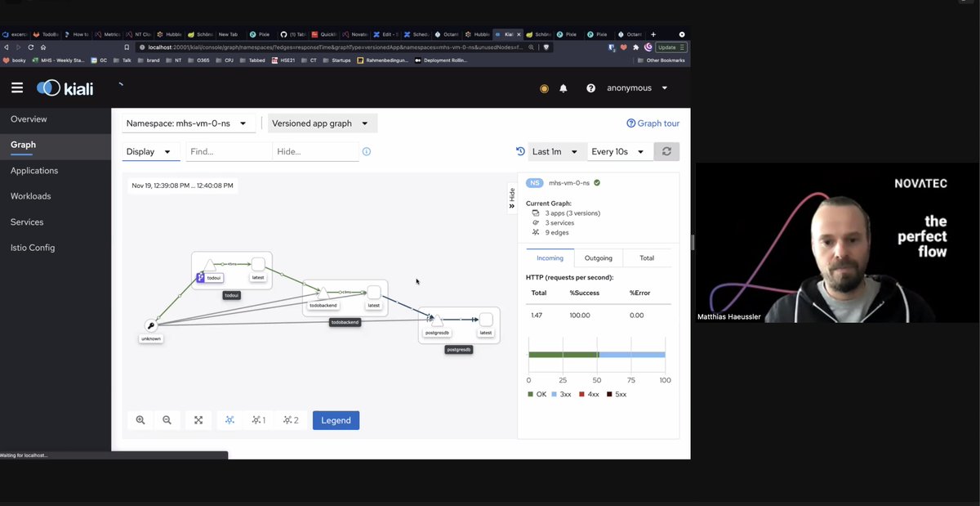Click the browser Update button
The height and width of the screenshot is (506, 980).
click(671, 47)
